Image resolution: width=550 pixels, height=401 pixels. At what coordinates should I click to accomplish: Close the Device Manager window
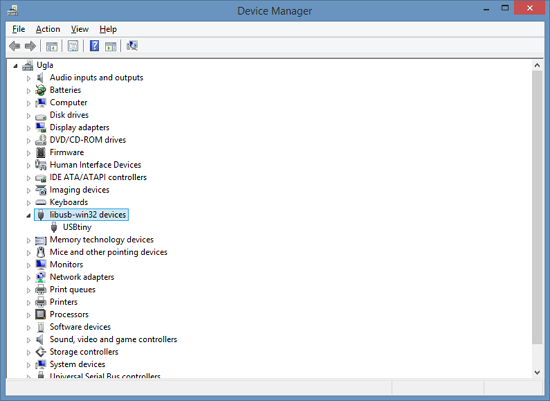(530, 8)
